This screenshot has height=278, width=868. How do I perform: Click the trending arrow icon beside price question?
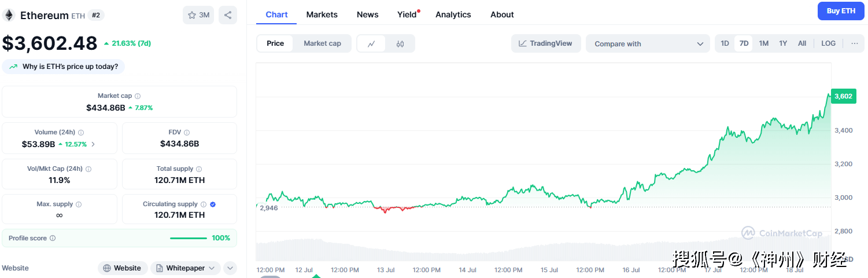click(13, 67)
